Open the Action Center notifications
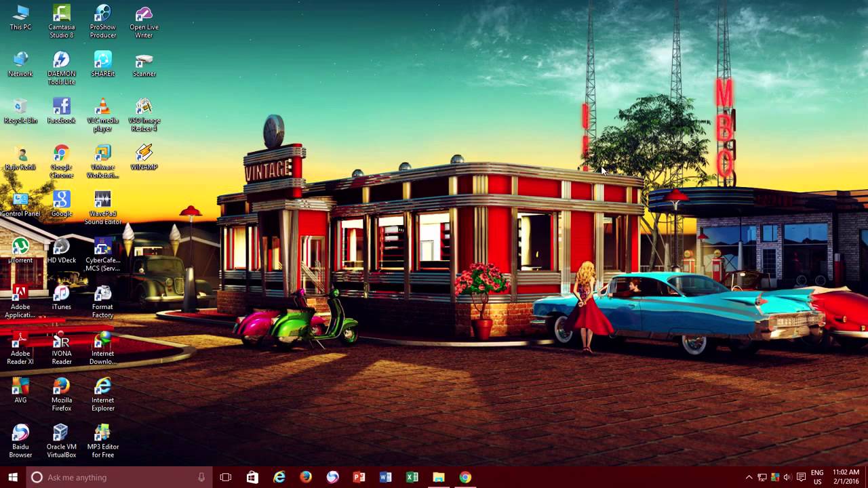The image size is (868, 488). click(x=801, y=477)
